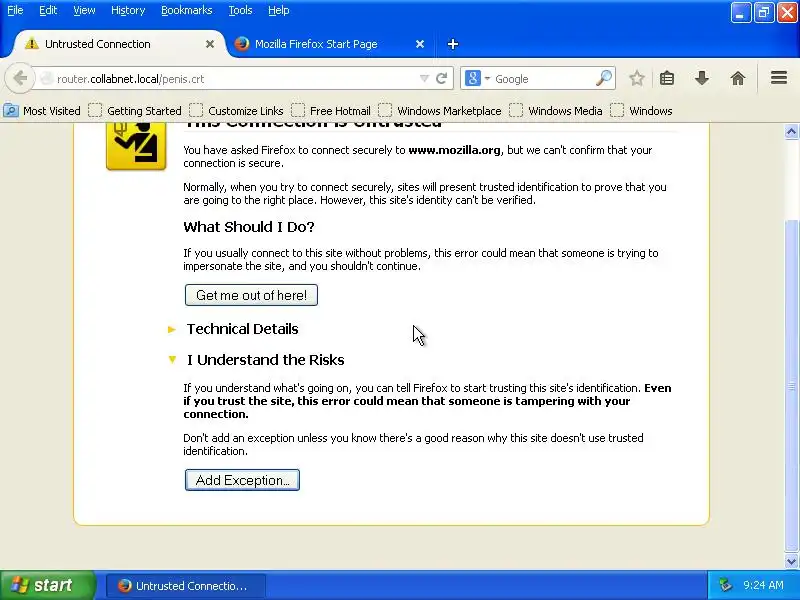Image resolution: width=800 pixels, height=600 pixels.
Task: Open search engine selector dropdown arrow
Action: (487, 79)
